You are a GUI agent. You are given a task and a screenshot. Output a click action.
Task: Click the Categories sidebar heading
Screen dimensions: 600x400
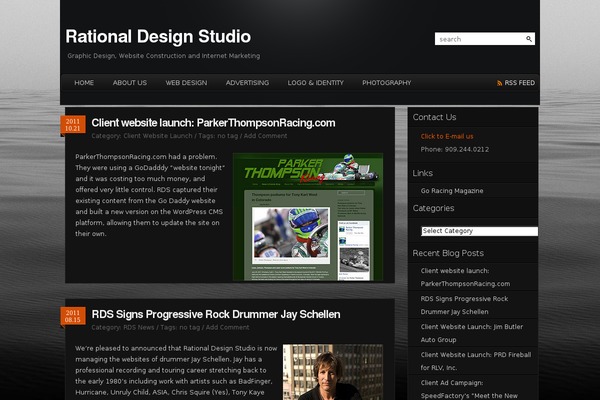point(433,208)
